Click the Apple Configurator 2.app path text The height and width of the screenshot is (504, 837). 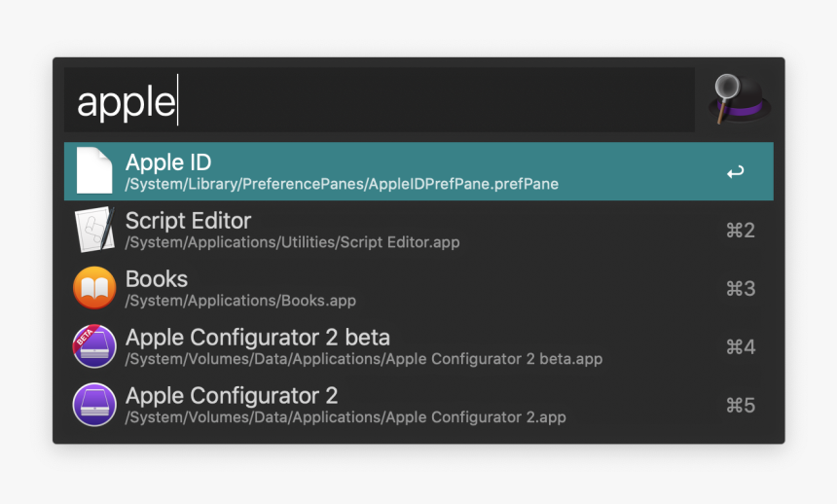pos(346,417)
